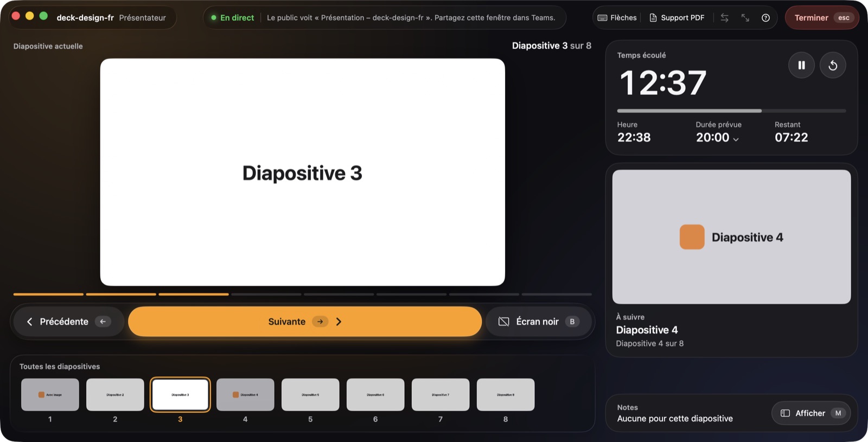The image size is (868, 442).
Task: Select slide thumbnail 1 with image
Action: click(x=50, y=395)
